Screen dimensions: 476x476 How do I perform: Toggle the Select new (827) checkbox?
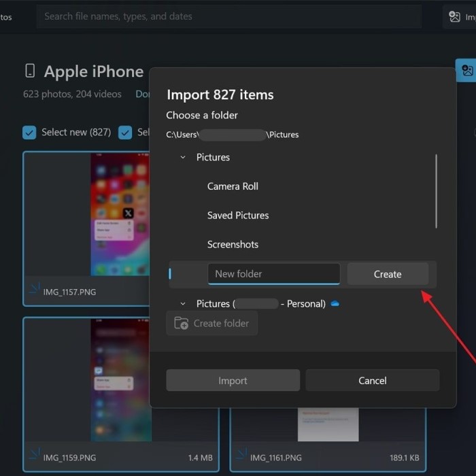click(x=29, y=133)
